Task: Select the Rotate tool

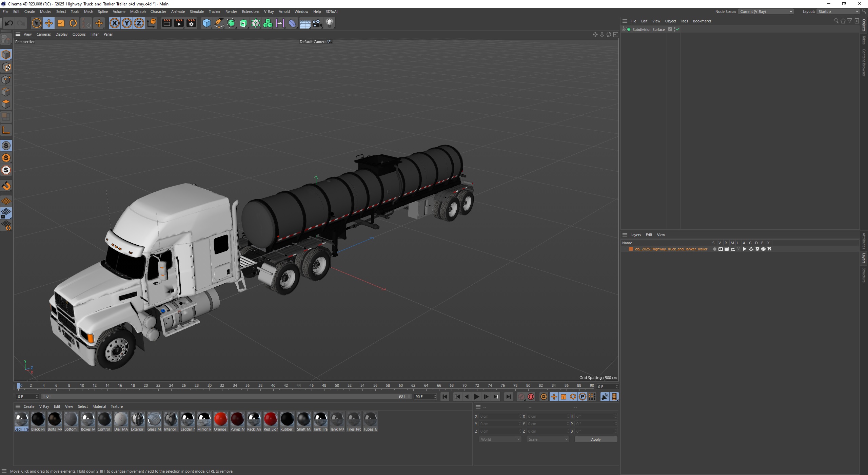Action: (73, 23)
